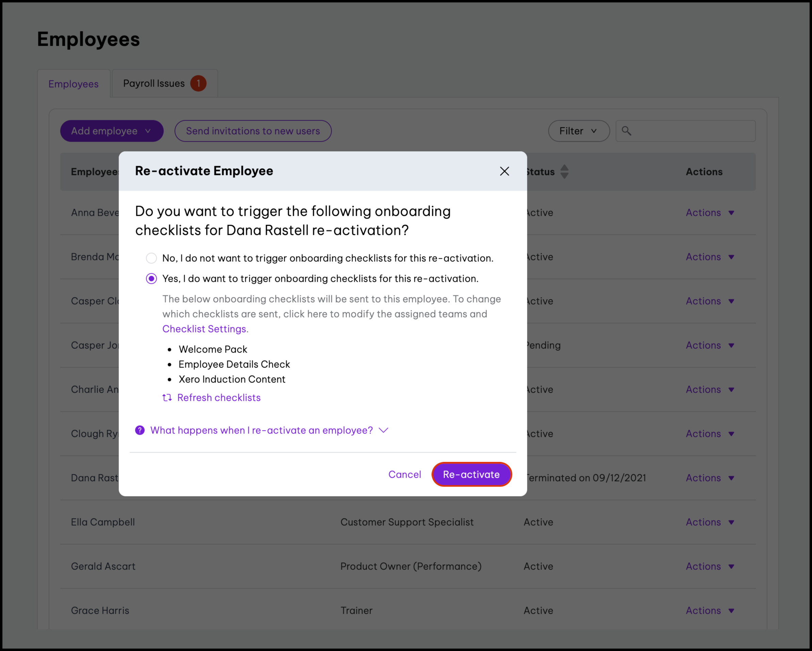The width and height of the screenshot is (812, 651).
Task: Click the search magnifier icon
Action: point(626,131)
